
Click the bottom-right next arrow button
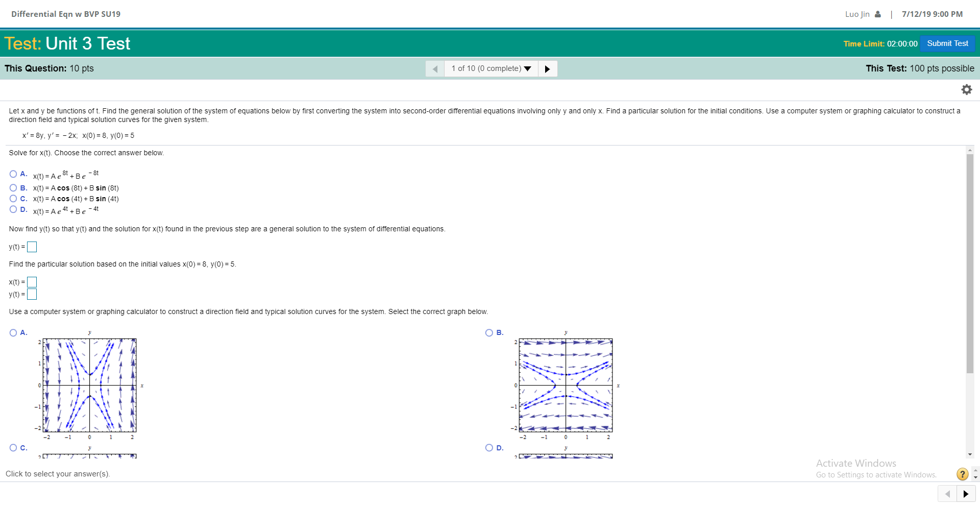tap(966, 494)
